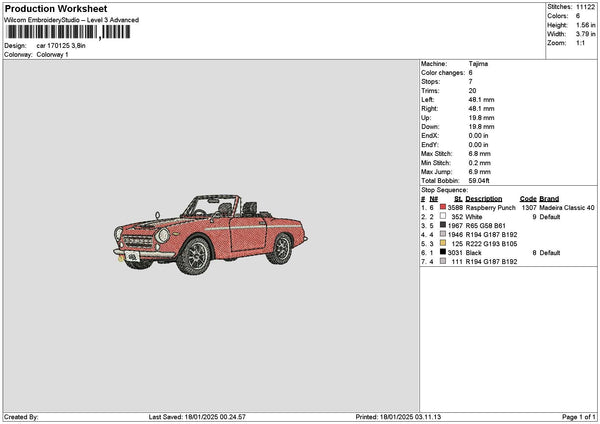Click the Raspberry Punch red color swatch
Image resolution: width=600 pixels, height=424 pixels.
click(441, 207)
